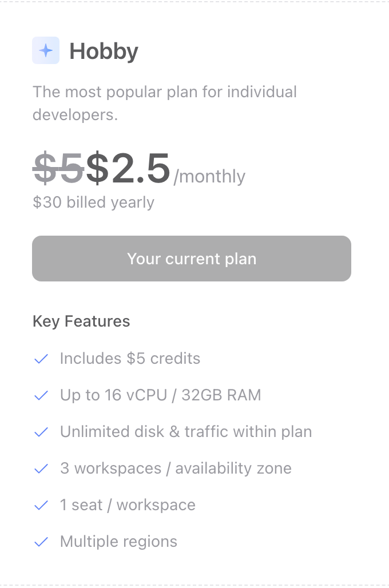Click the plan description about individual developers
The image size is (389, 588).
pos(165,103)
